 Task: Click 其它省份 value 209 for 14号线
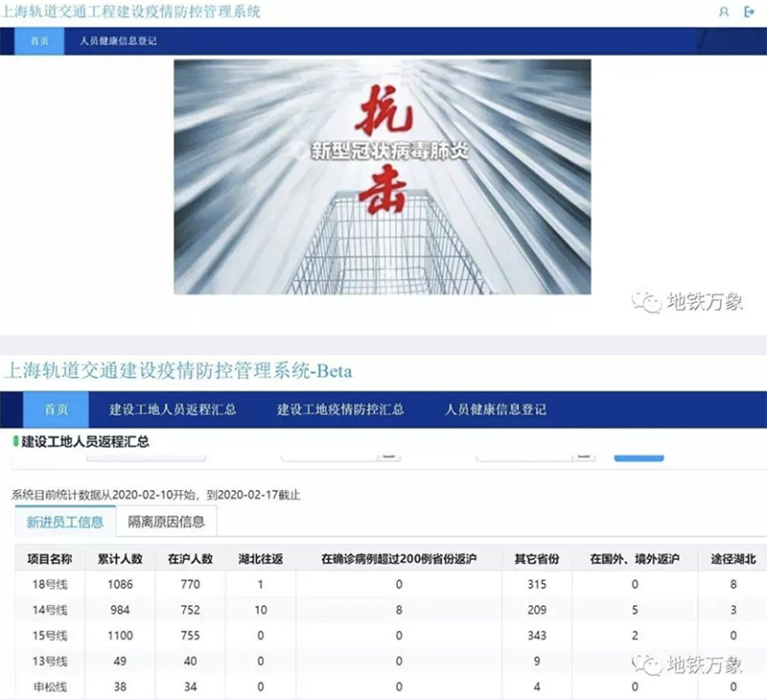pos(537,610)
